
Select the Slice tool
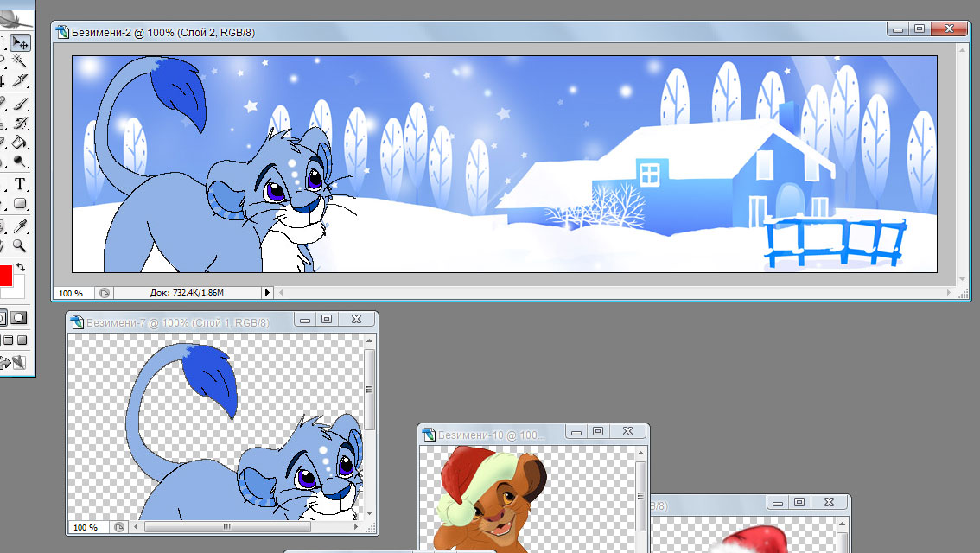click(x=19, y=80)
